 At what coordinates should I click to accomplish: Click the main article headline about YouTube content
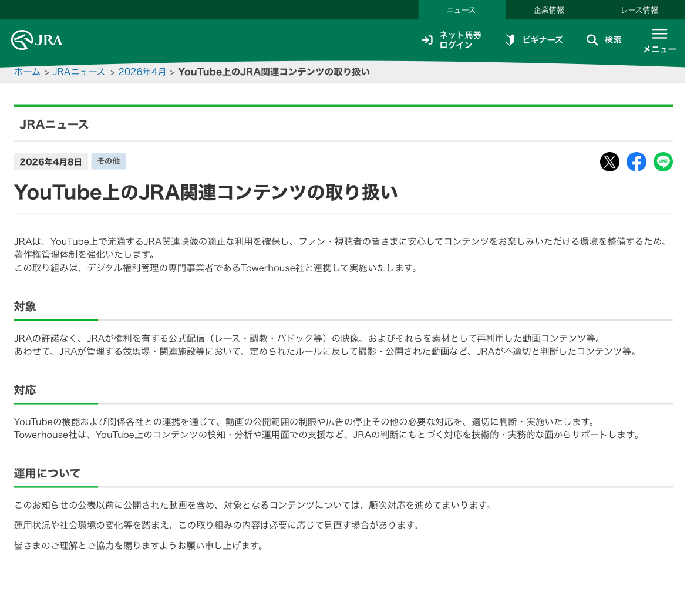click(x=206, y=193)
